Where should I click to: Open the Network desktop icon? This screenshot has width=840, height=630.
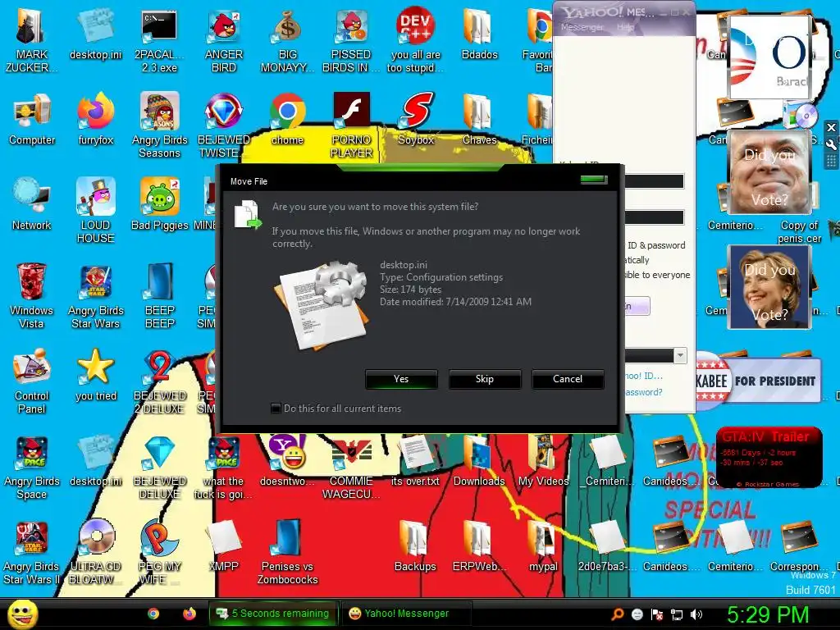pyautogui.click(x=32, y=205)
